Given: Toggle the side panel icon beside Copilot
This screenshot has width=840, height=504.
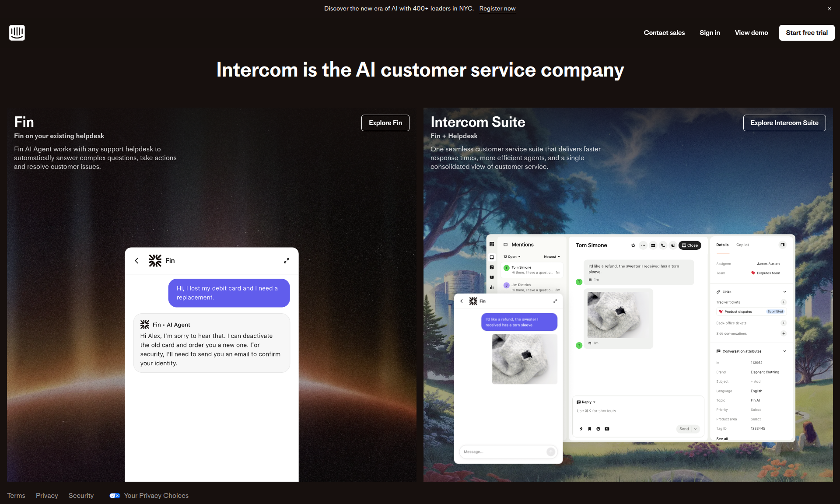Looking at the screenshot, I should [x=783, y=245].
